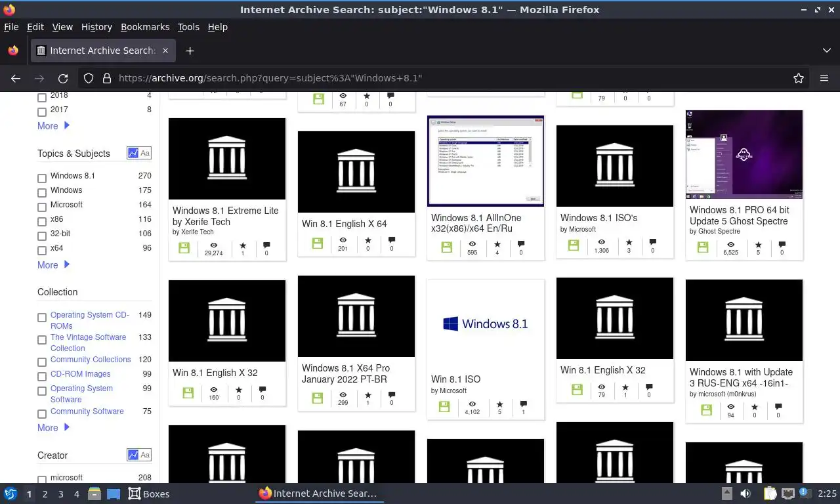Click the floppy icon on Windows 8.1 X64 Pro PT-BR

coord(317,398)
